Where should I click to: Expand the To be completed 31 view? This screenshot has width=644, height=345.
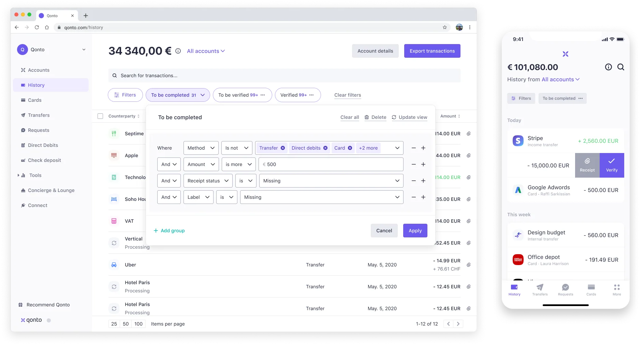click(x=177, y=95)
